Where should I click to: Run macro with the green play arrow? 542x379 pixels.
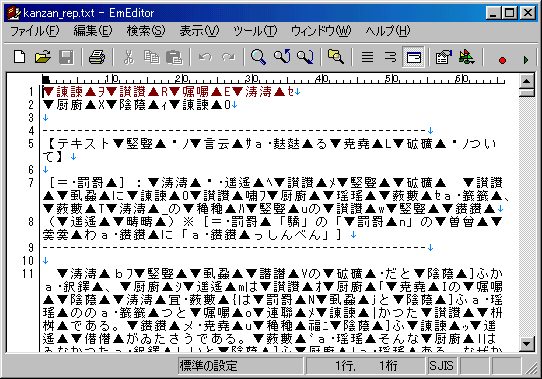tap(526, 60)
